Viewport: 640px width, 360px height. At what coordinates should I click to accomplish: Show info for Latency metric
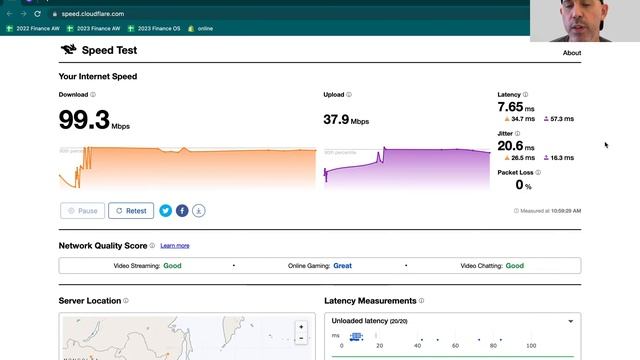click(526, 94)
